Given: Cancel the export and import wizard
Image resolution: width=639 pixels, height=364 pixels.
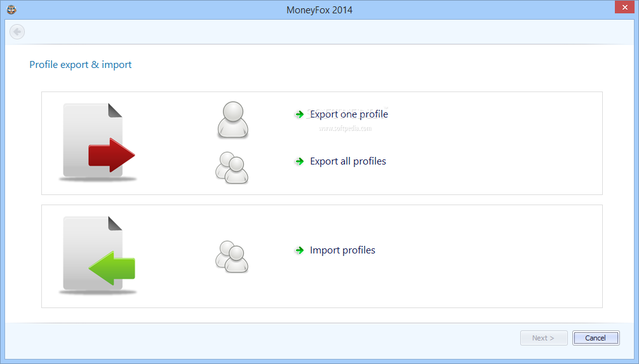Looking at the screenshot, I should [596, 338].
